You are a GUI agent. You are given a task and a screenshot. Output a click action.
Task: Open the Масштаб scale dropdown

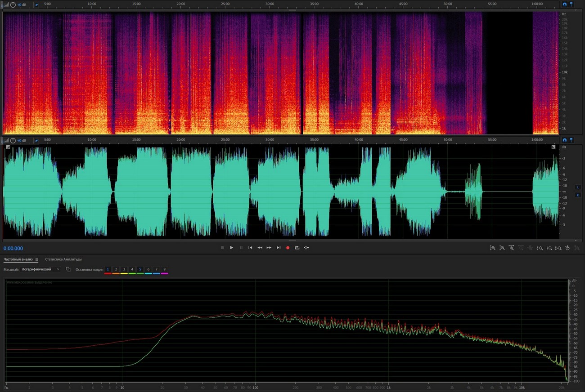[x=40, y=269]
